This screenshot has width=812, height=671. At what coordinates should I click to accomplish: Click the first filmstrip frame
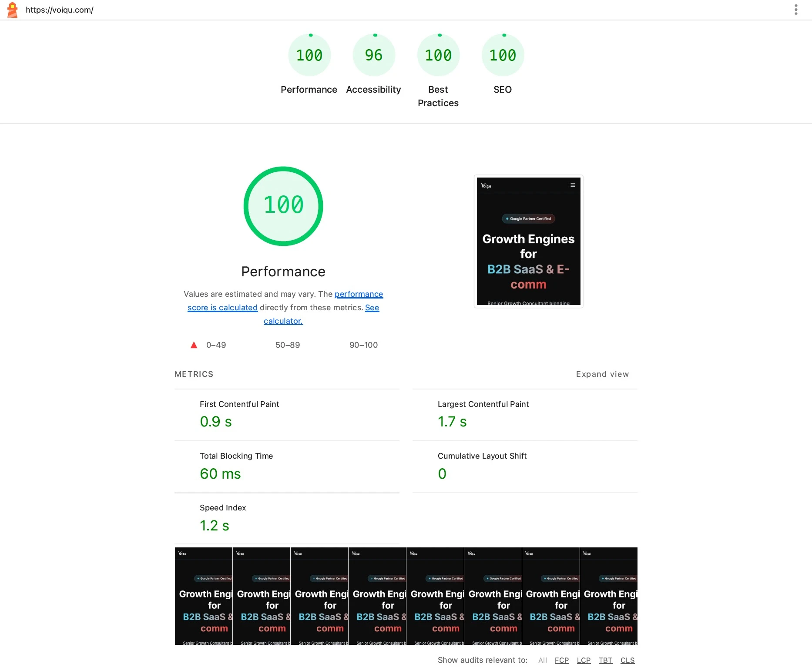(203, 596)
